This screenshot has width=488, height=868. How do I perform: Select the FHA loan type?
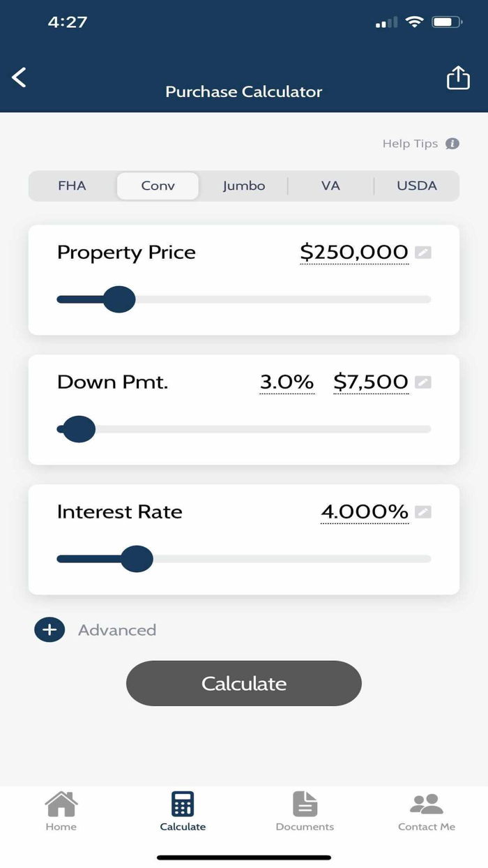72,186
